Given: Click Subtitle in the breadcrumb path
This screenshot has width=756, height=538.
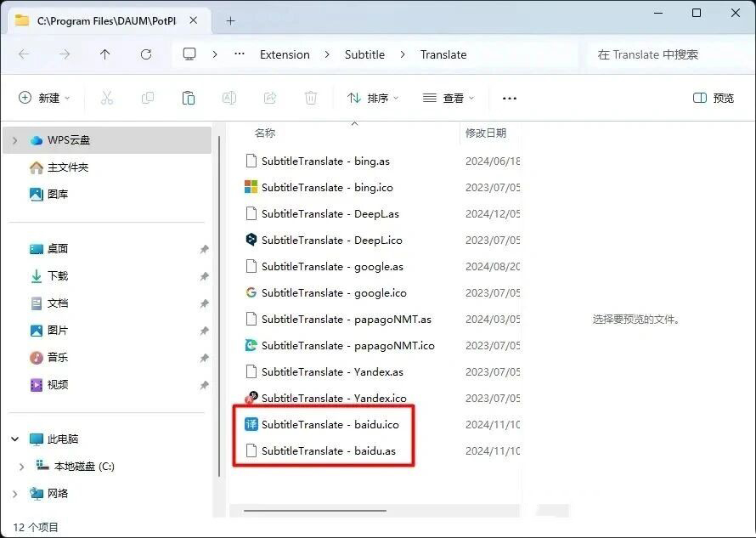Looking at the screenshot, I should [364, 54].
